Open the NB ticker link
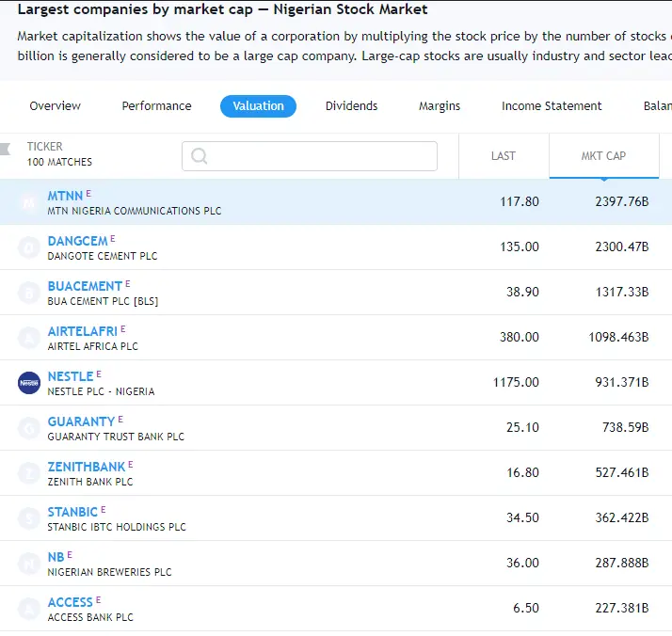Screen dimensions: 672x636 [x=56, y=557]
